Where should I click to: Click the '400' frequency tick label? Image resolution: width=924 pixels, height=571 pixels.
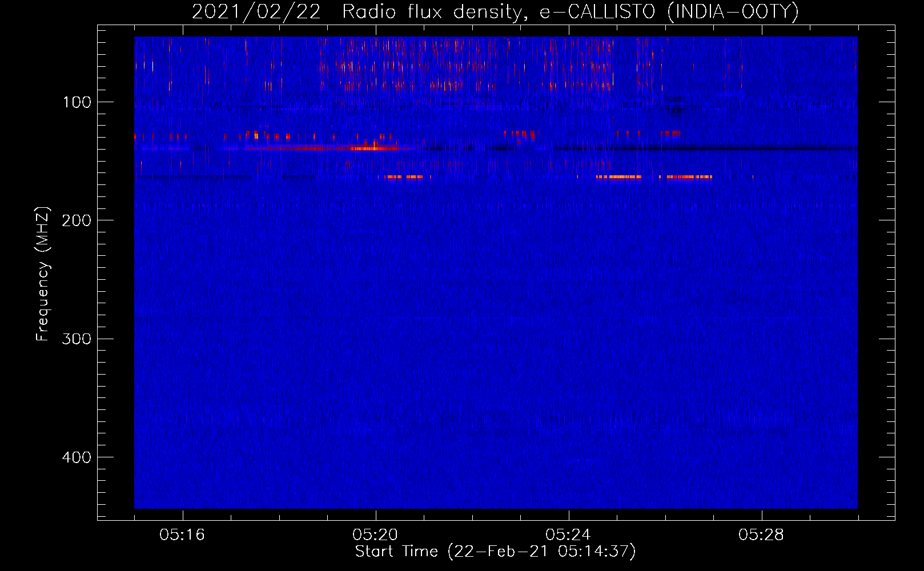[77, 457]
